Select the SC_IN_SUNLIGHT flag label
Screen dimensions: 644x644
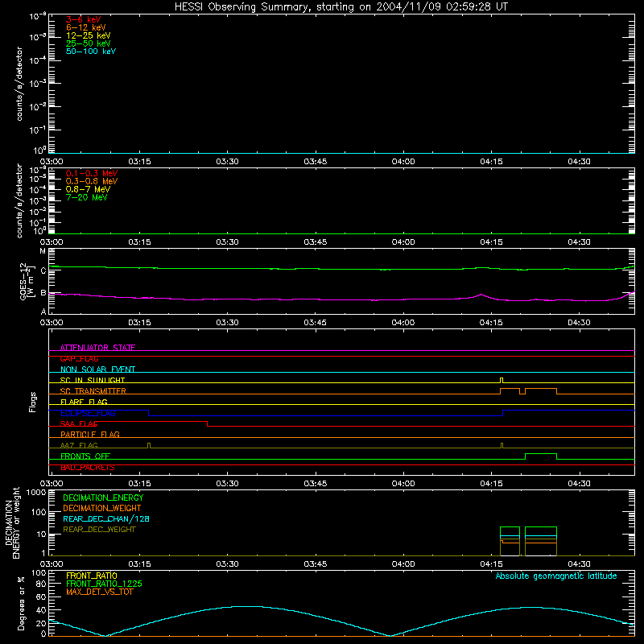(93, 380)
